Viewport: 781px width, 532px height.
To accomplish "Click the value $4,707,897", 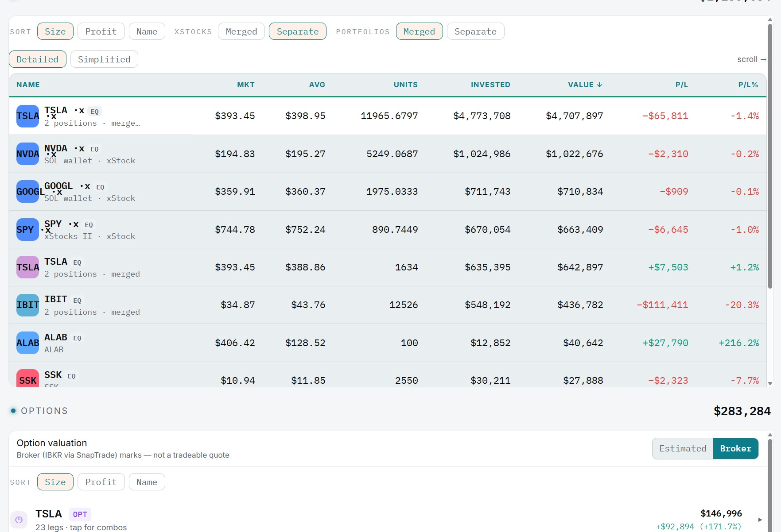I will [574, 116].
